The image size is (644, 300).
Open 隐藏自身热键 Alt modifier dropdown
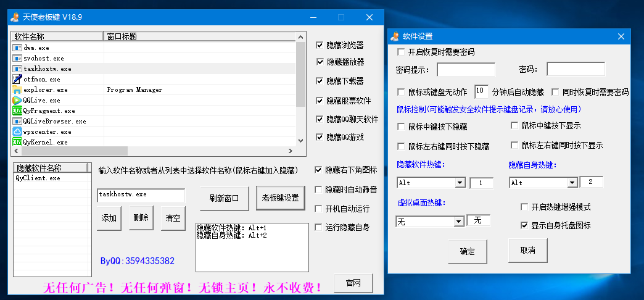pyautogui.click(x=572, y=183)
